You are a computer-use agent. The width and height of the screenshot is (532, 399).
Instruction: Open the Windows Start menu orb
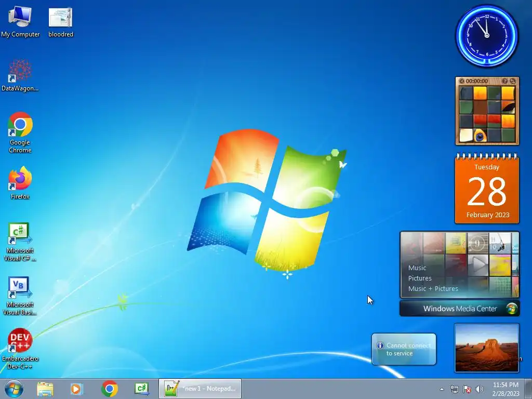(x=14, y=389)
